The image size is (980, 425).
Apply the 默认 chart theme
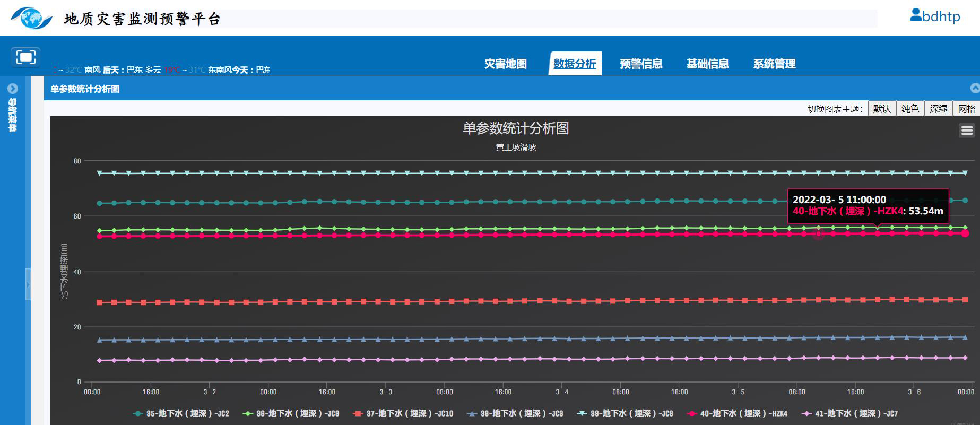click(x=882, y=109)
